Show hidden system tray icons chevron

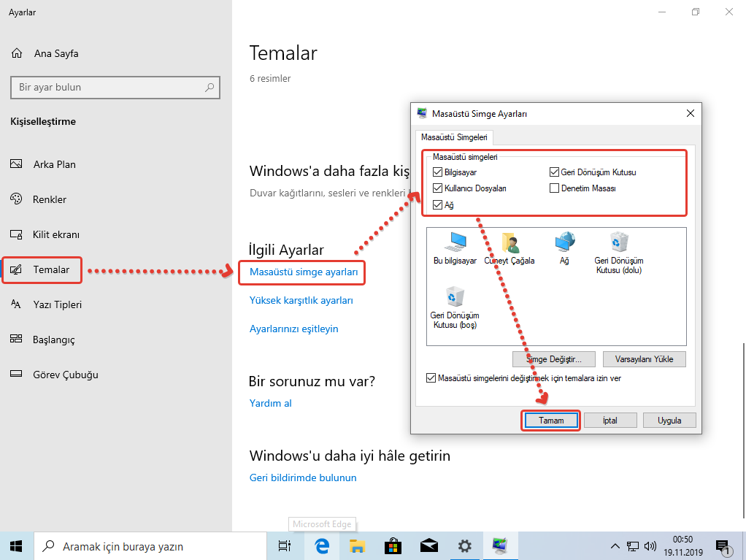615,546
